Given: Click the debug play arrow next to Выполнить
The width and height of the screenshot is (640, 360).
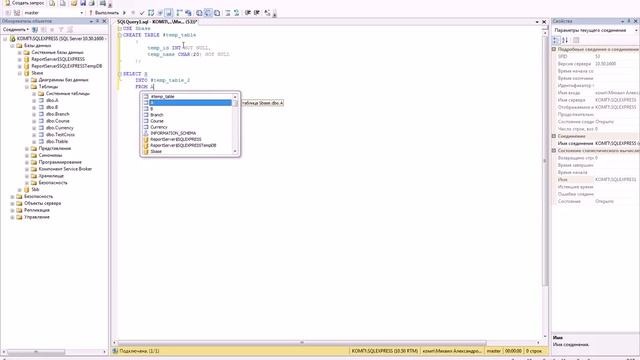Looking at the screenshot, I should [x=124, y=13].
